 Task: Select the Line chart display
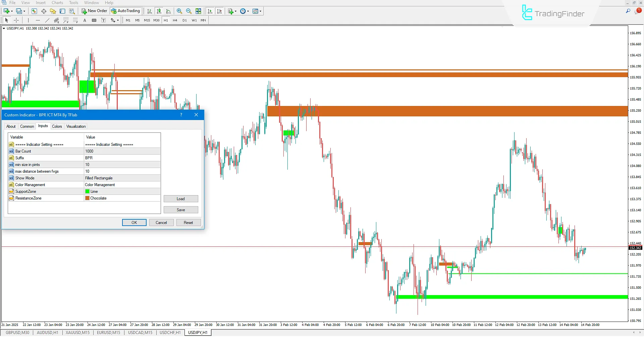click(x=168, y=11)
